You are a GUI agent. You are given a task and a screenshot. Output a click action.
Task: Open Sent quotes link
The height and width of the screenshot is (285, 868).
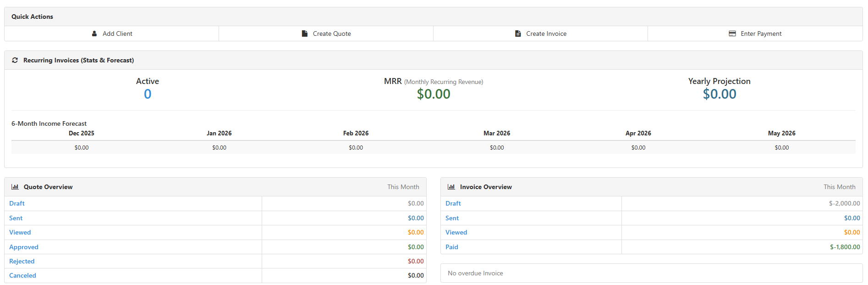(x=16, y=218)
